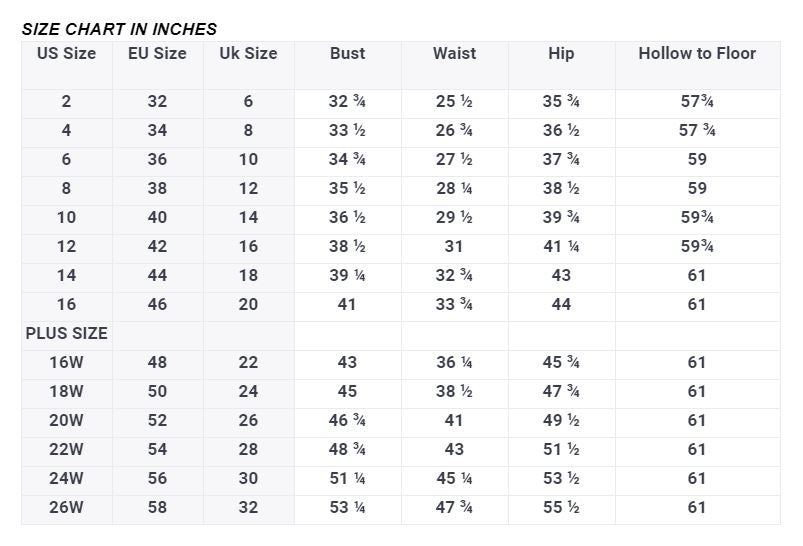Select the SIZE CHART IN INCHES title

119,29
